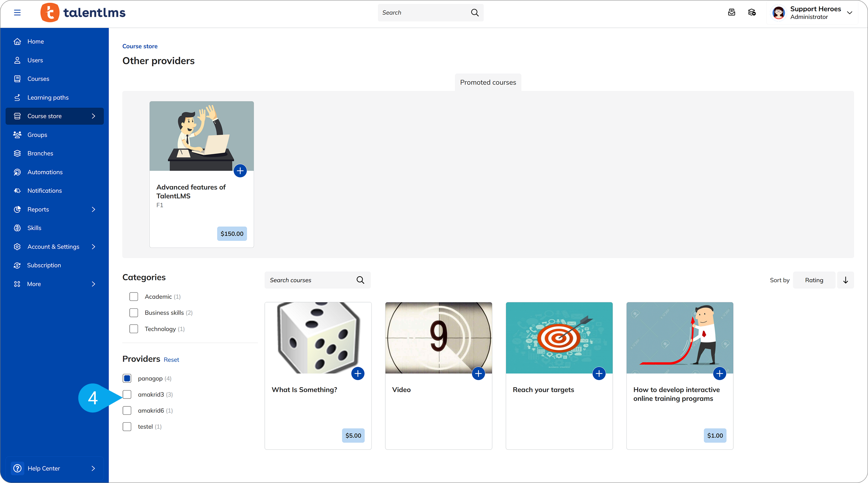The width and height of the screenshot is (868, 483).
Task: Open the Rating sort dropdown
Action: click(x=814, y=280)
